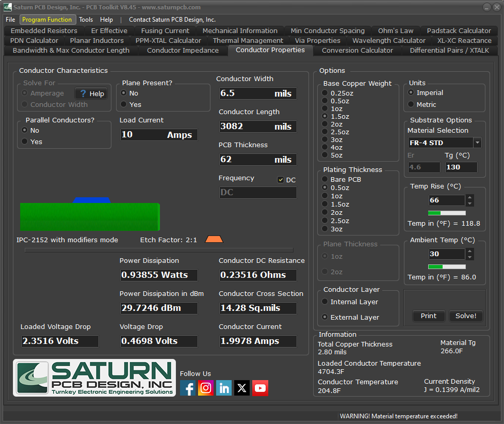Minimize the PCB Toolkit window
This screenshot has height=424, width=504.
pyautogui.click(x=486, y=7)
